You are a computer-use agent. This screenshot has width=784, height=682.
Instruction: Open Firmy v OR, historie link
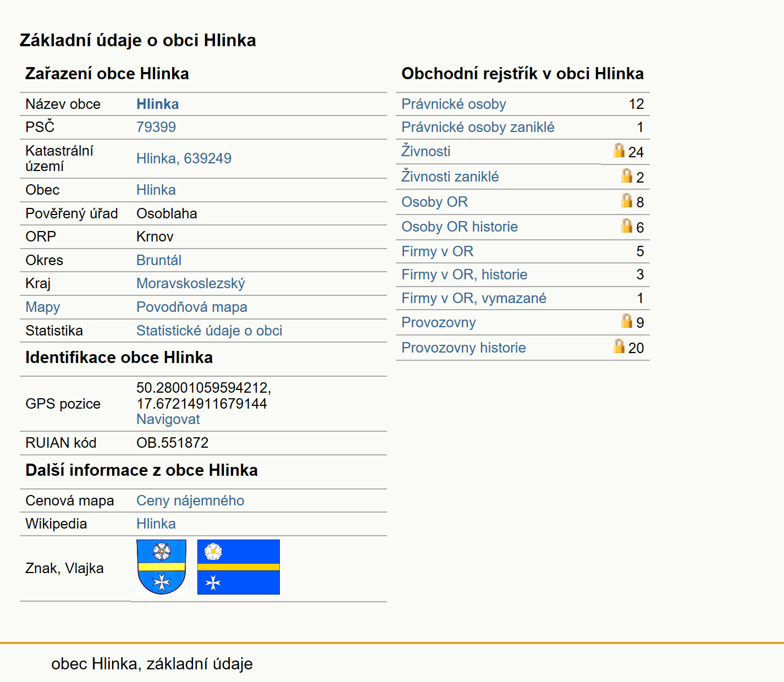click(x=465, y=274)
